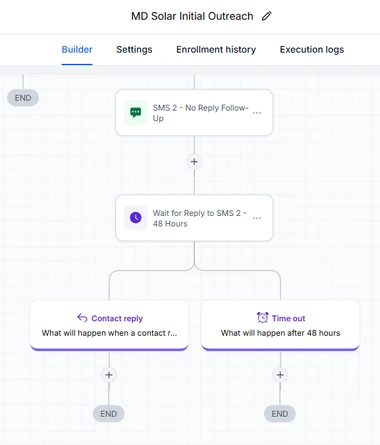
Task: Click the 'What will happen after 48 hours' text
Action: tap(280, 333)
